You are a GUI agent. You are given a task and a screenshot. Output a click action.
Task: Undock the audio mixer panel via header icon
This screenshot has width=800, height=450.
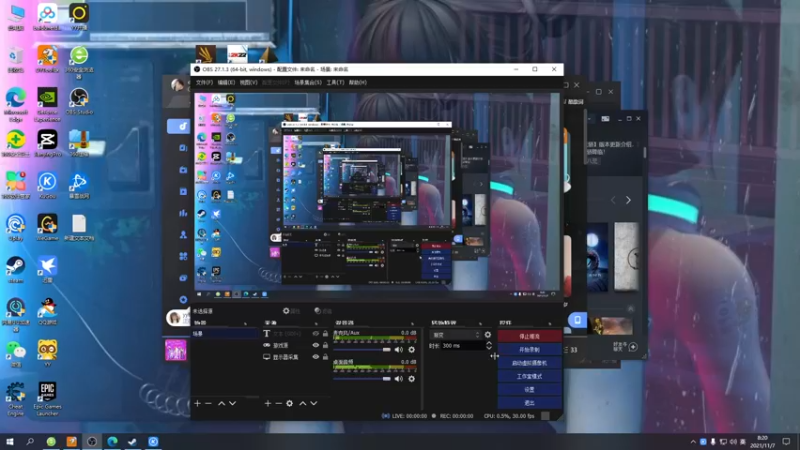tap(412, 323)
